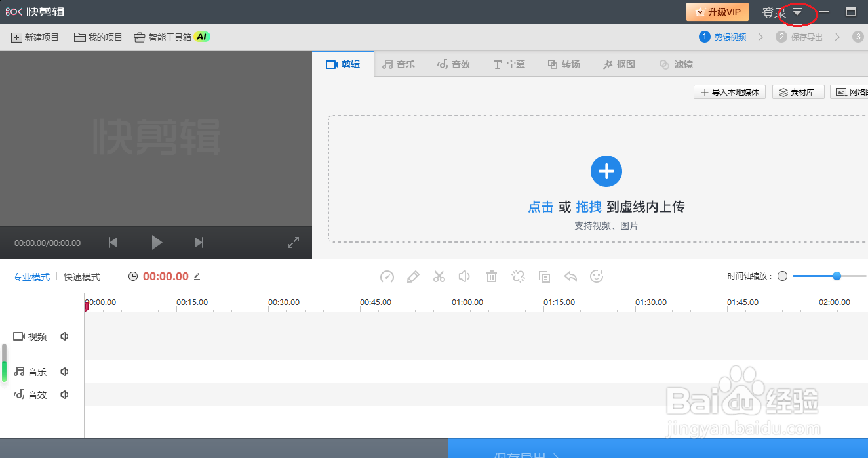Undo with the back arrow icon
The width and height of the screenshot is (868, 458).
(570, 276)
